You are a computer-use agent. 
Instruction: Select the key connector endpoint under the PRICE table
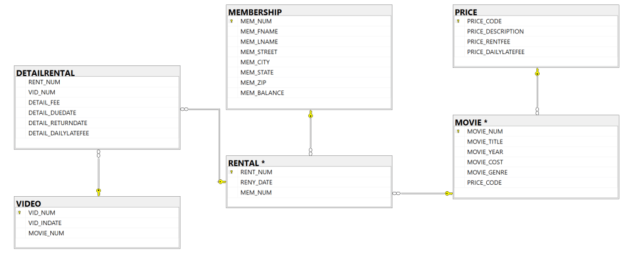pyautogui.click(x=537, y=73)
